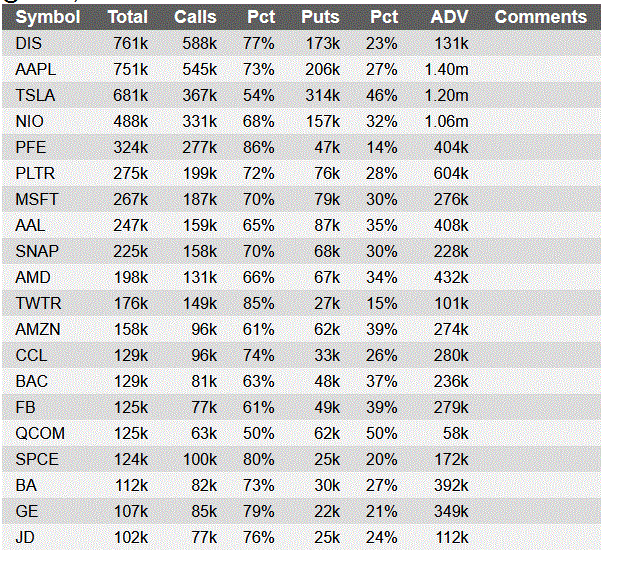This screenshot has height=566, width=630.
Task: Click the Comments column header
Action: 540,17
